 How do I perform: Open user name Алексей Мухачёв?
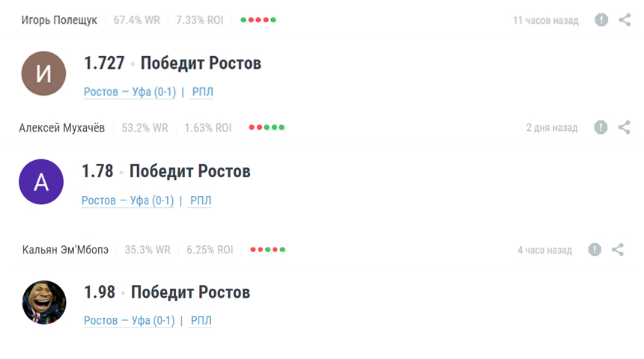tap(61, 128)
